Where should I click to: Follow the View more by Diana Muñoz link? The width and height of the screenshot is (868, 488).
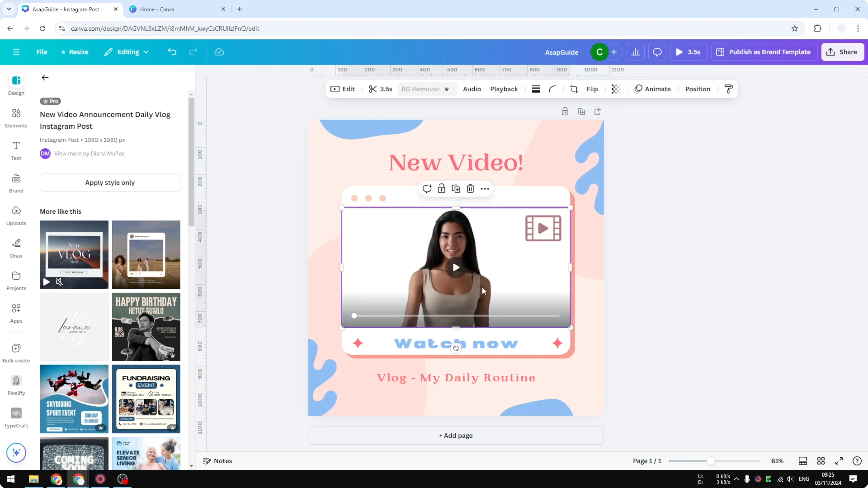(x=89, y=153)
